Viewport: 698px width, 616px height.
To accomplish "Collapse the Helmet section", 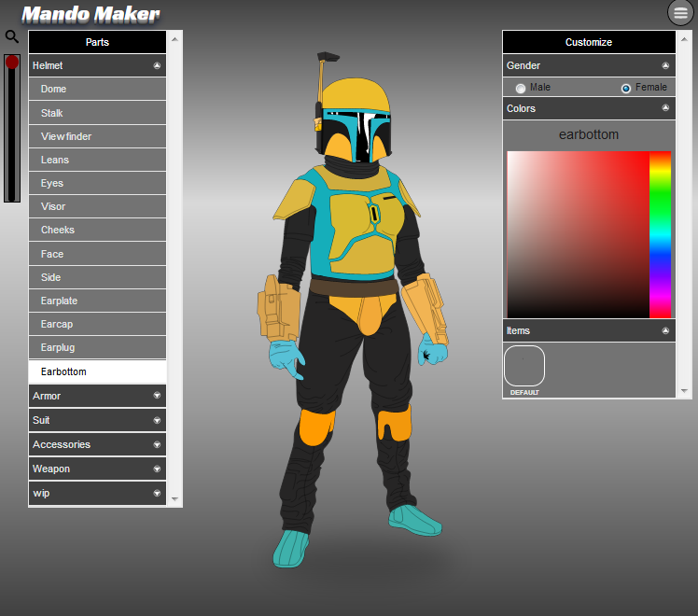I will pos(97,65).
